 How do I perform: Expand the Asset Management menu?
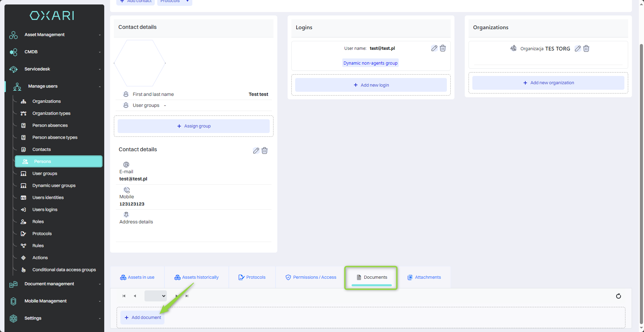[55, 35]
